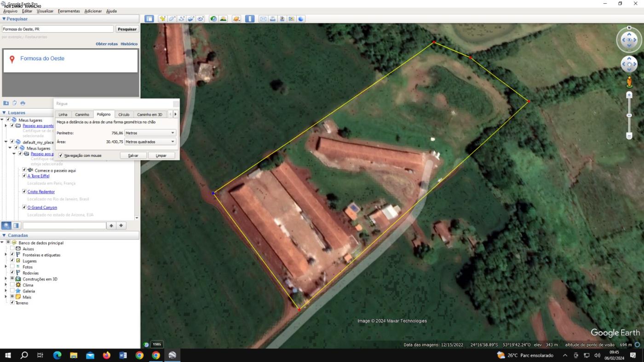Select the Add Polygon toolbar icon
Screen dimensions: 644x362
coord(172,19)
